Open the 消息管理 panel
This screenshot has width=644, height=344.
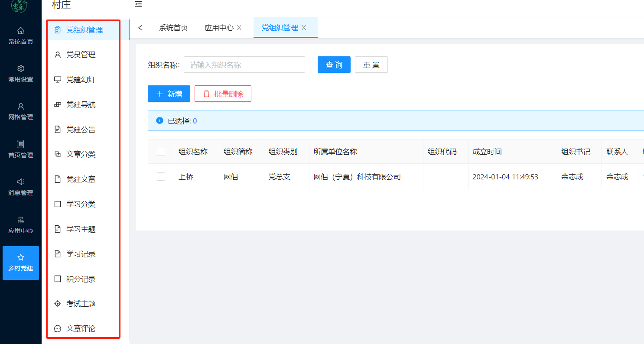[x=20, y=186]
